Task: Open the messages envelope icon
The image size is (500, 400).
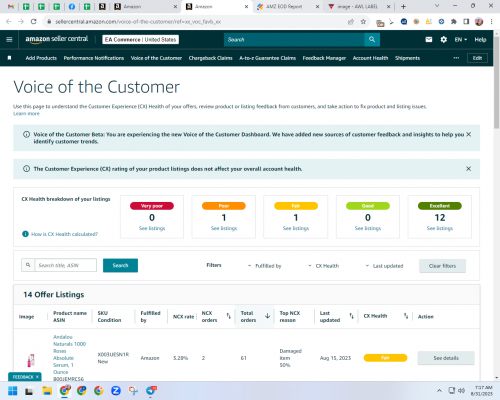Action: click(x=429, y=40)
